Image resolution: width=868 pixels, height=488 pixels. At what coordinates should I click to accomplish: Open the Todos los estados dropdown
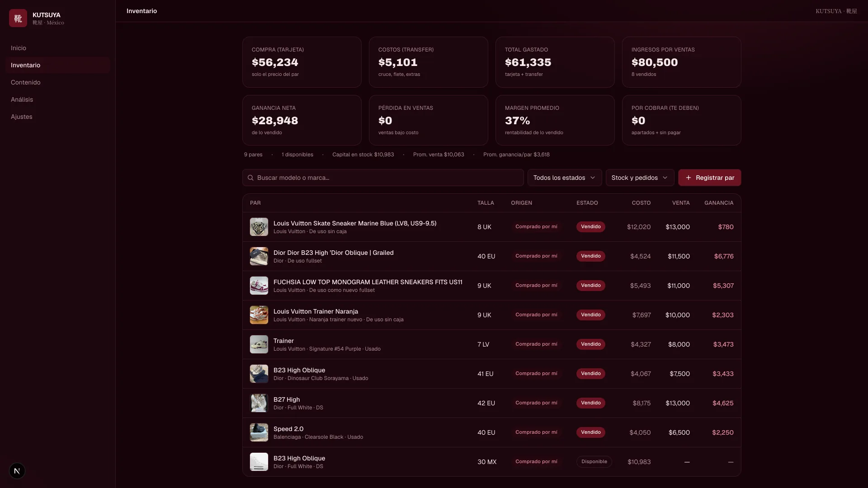click(564, 178)
